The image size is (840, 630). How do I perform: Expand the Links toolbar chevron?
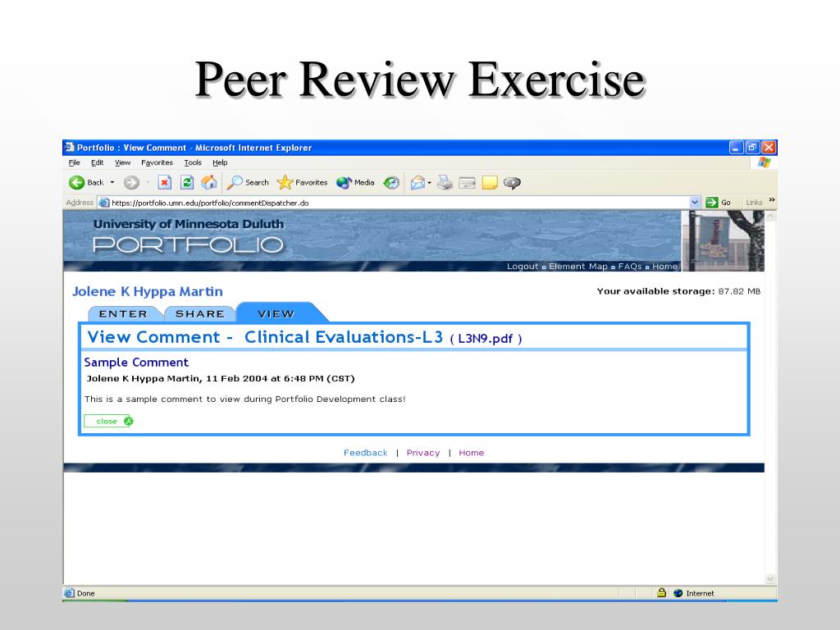point(772,200)
